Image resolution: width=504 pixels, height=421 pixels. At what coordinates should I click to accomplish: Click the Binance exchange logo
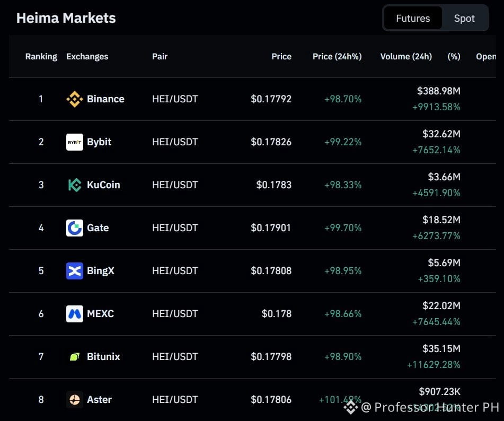(75, 99)
